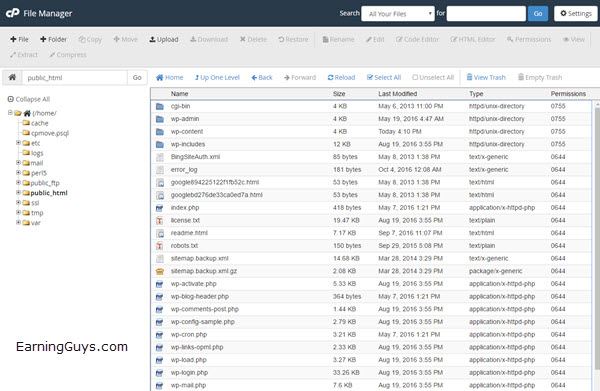Expand the etc folder in the tree

point(18,143)
